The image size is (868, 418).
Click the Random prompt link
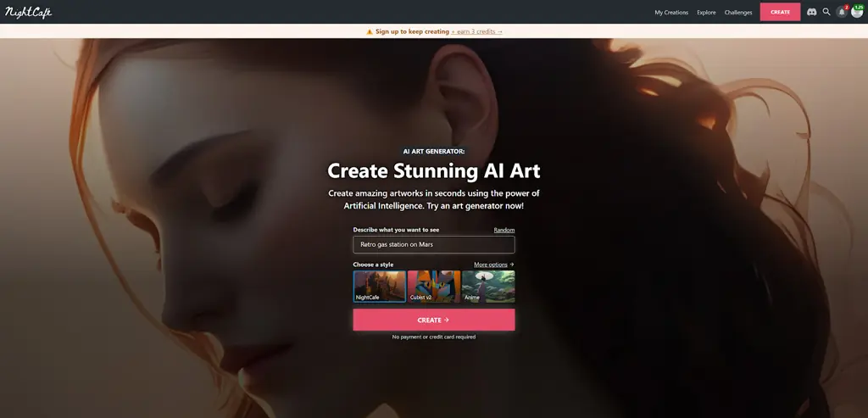504,230
